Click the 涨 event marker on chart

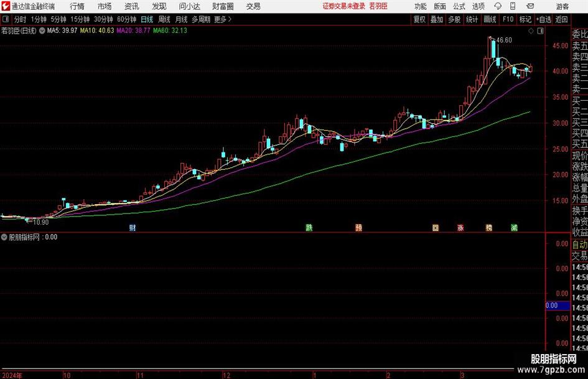(460, 228)
